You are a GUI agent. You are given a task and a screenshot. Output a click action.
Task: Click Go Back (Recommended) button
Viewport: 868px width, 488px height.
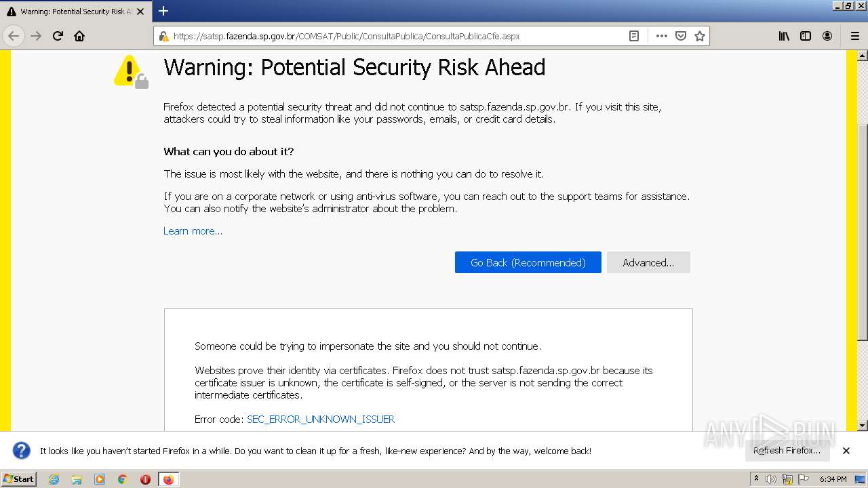(528, 262)
